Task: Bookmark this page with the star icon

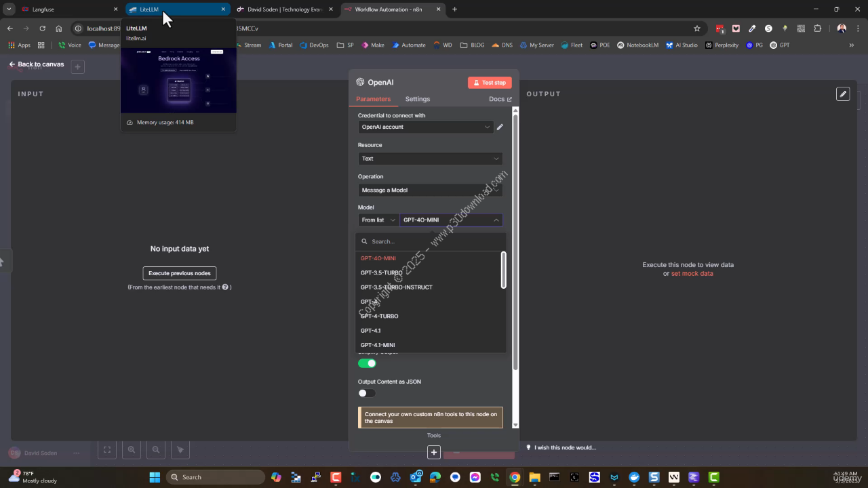Action: point(697,28)
